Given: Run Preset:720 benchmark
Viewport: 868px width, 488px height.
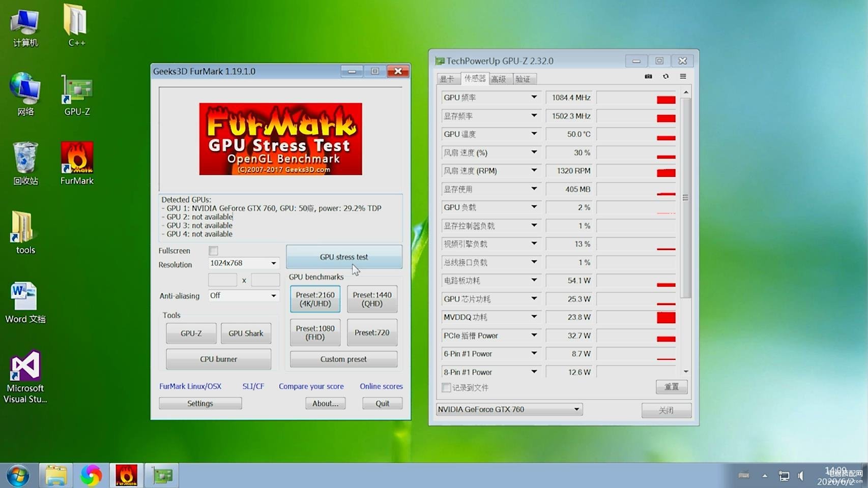Looking at the screenshot, I should coord(372,332).
